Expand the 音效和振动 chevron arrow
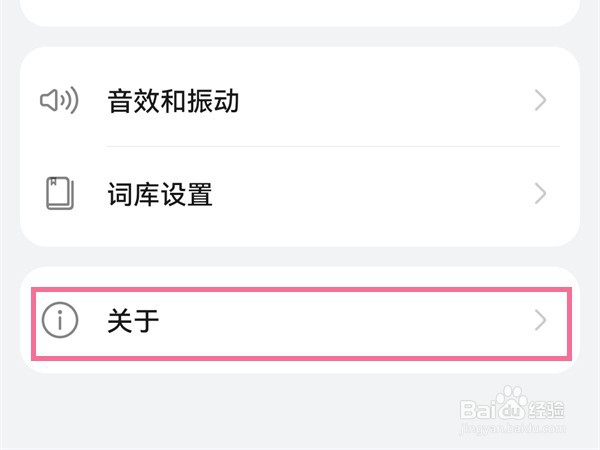 pos(541,100)
